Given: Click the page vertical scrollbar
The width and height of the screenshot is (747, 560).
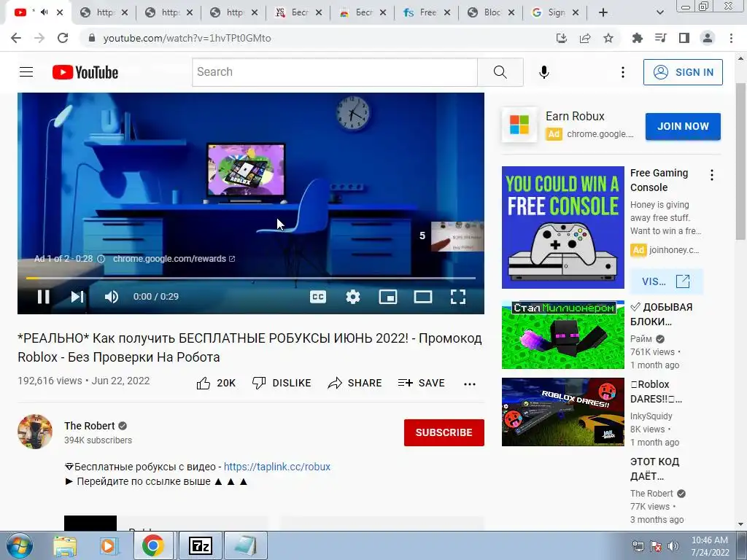Looking at the screenshot, I should pyautogui.click(x=740, y=162).
